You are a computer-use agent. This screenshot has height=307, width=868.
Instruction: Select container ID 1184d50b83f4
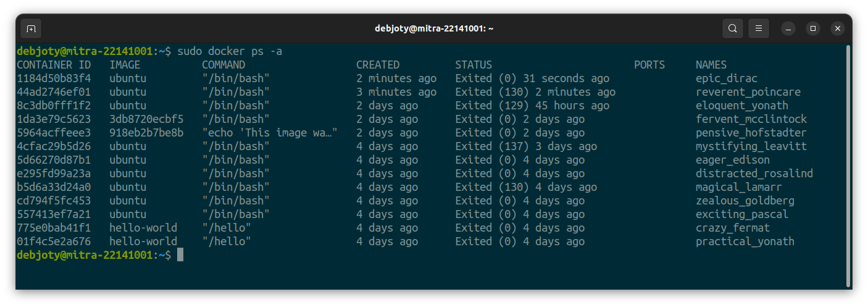pos(54,78)
